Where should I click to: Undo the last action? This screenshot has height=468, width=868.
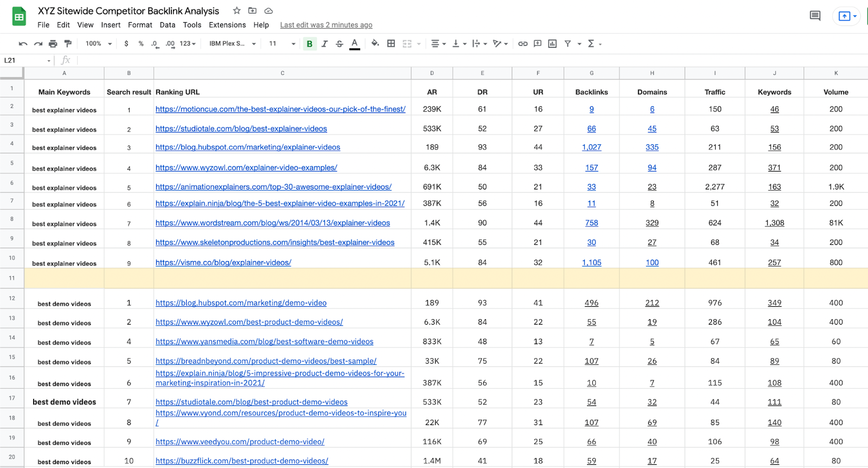coord(23,43)
